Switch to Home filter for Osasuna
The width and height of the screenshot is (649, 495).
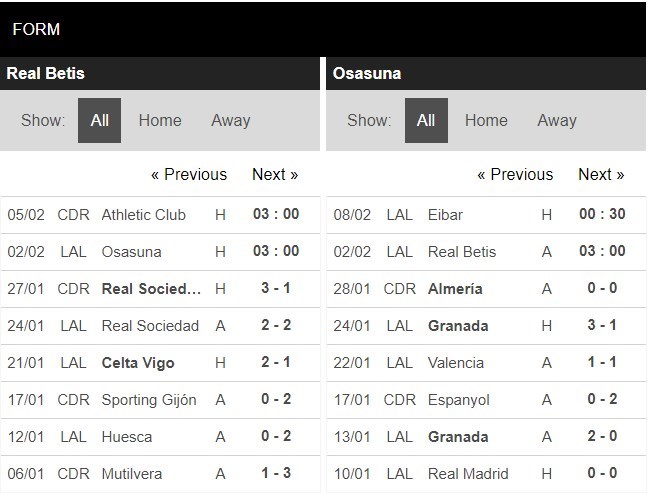(x=486, y=120)
